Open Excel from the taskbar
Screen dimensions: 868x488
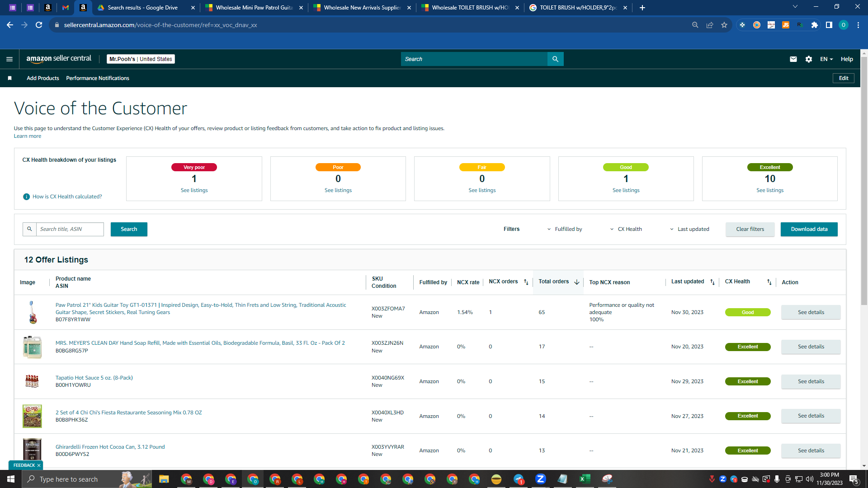pyautogui.click(x=585, y=479)
